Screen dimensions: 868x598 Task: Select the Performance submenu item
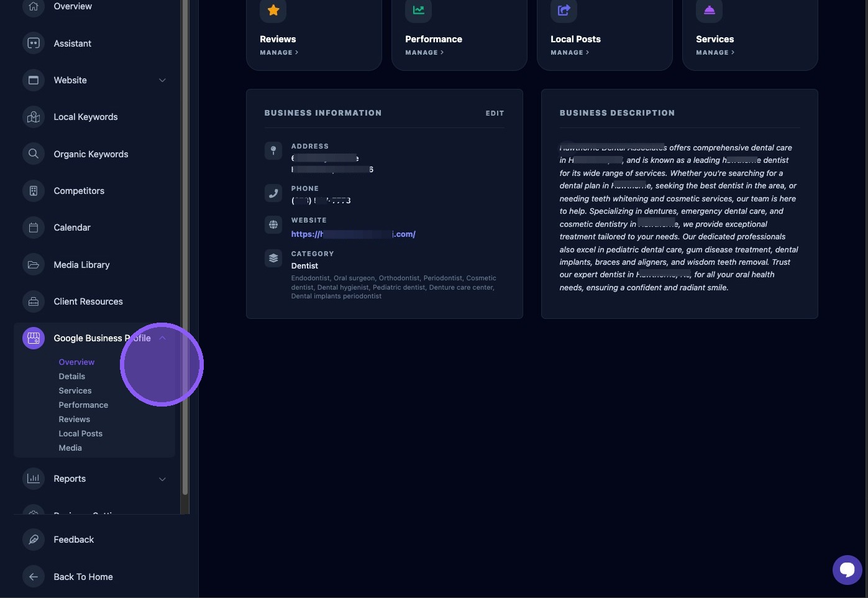point(83,405)
